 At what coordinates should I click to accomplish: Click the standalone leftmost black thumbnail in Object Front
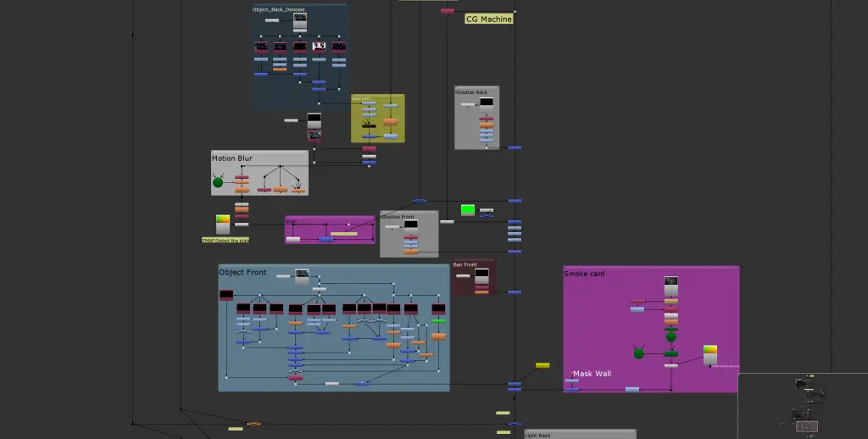click(x=226, y=295)
